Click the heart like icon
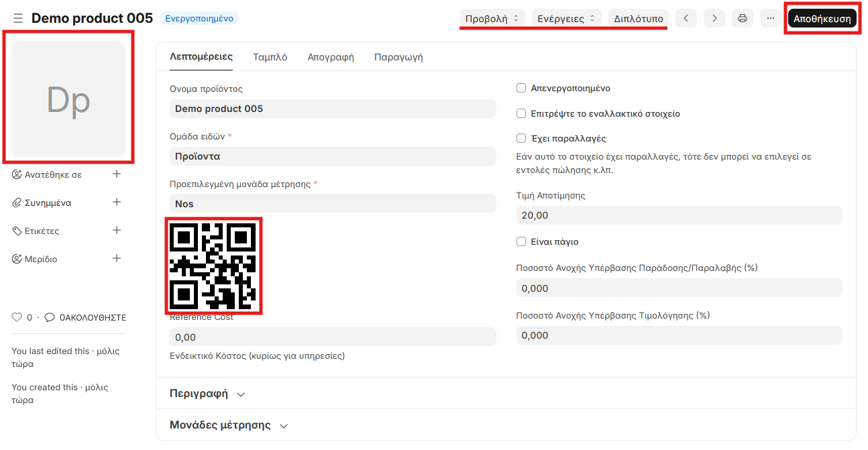 (17, 317)
